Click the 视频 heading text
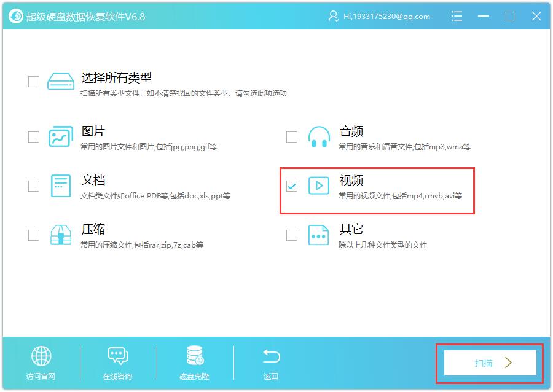This screenshot has width=553, height=392. click(x=351, y=180)
